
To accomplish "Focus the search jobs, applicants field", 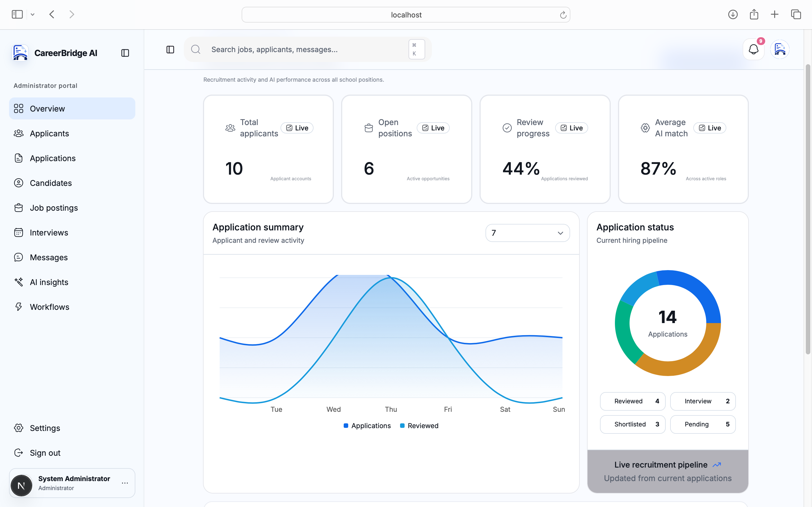I will [308, 49].
